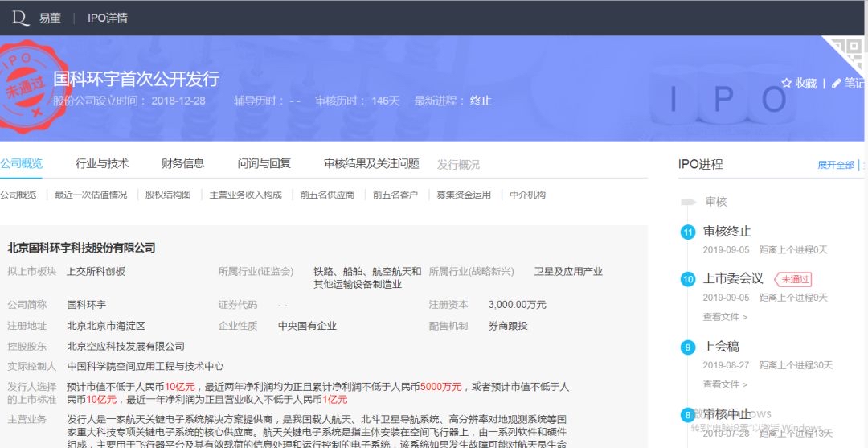Click 中国科学院空间应用工程与技术中心 text
The height and width of the screenshot is (448, 868).
pyautogui.click(x=145, y=367)
